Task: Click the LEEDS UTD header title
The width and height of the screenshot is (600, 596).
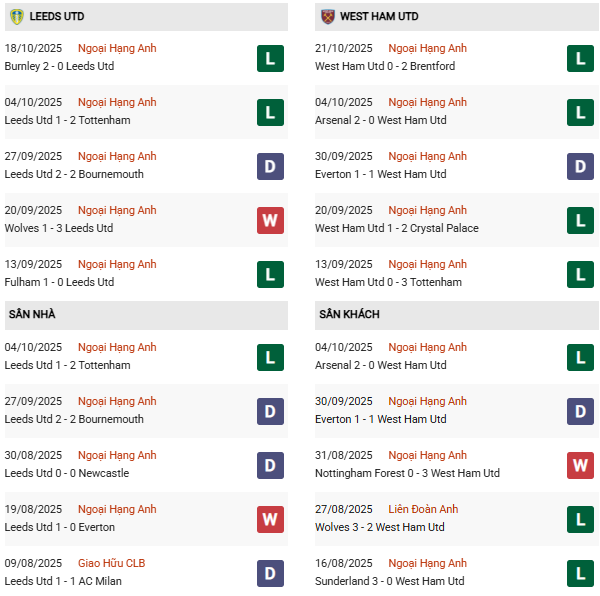Action: (58, 16)
